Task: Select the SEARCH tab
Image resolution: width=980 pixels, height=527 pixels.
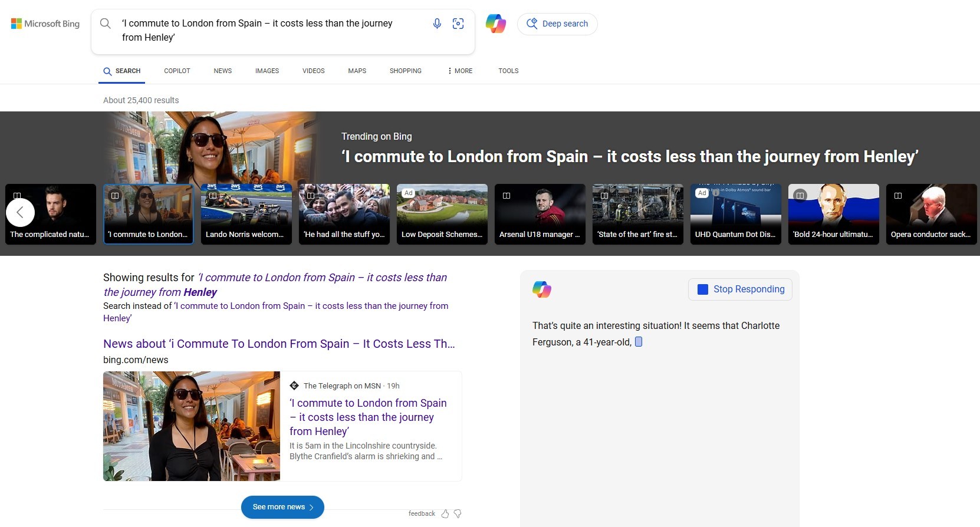Action: pyautogui.click(x=122, y=71)
